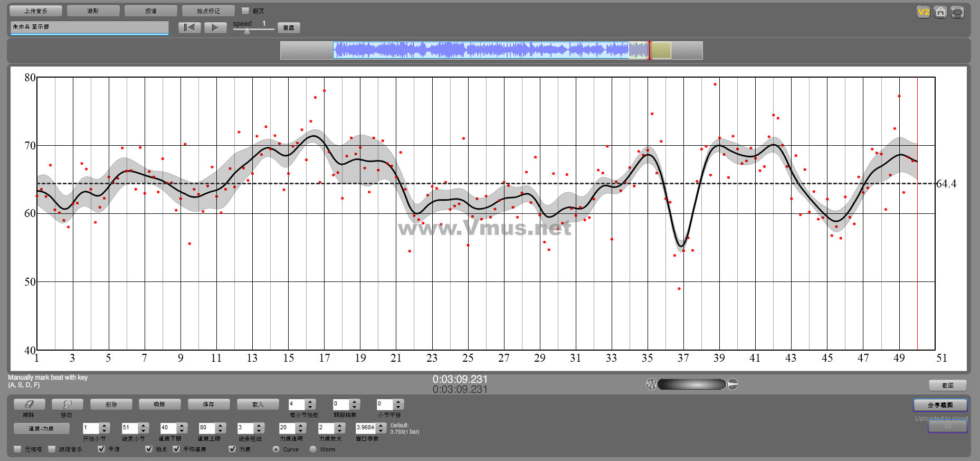Click the 保存 save button

click(x=208, y=404)
